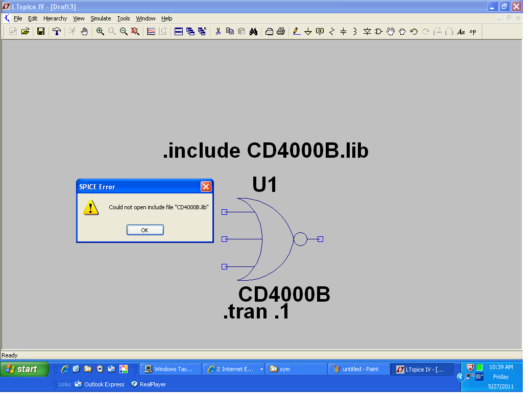Close the SPICE Error dialog with the X
Image resolution: width=532 pixels, height=393 pixels.
click(206, 186)
